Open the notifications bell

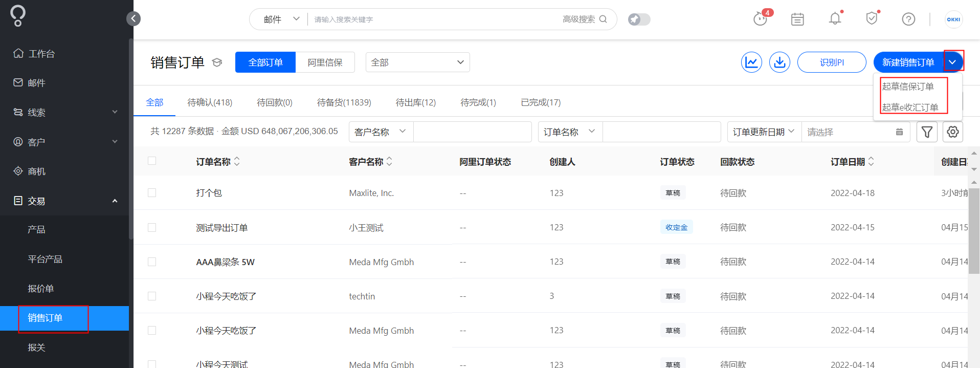click(835, 19)
